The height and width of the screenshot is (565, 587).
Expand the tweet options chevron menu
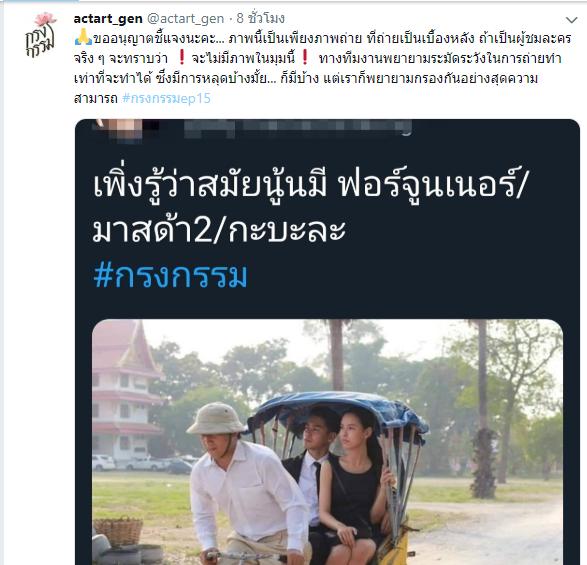click(x=571, y=20)
